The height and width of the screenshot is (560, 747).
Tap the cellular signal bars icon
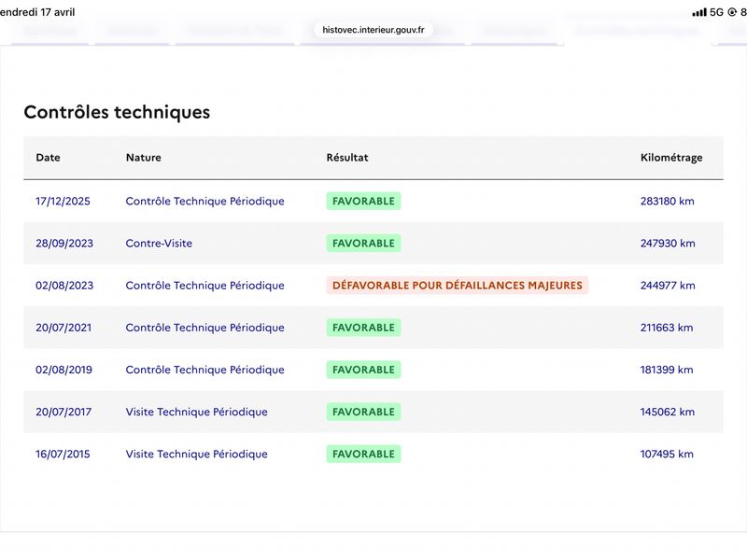(698, 12)
